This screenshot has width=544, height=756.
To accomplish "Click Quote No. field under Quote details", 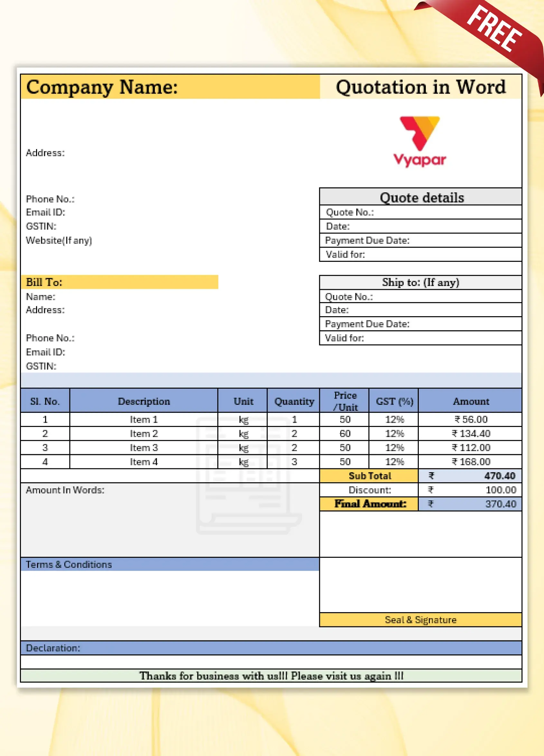I will click(x=420, y=212).
